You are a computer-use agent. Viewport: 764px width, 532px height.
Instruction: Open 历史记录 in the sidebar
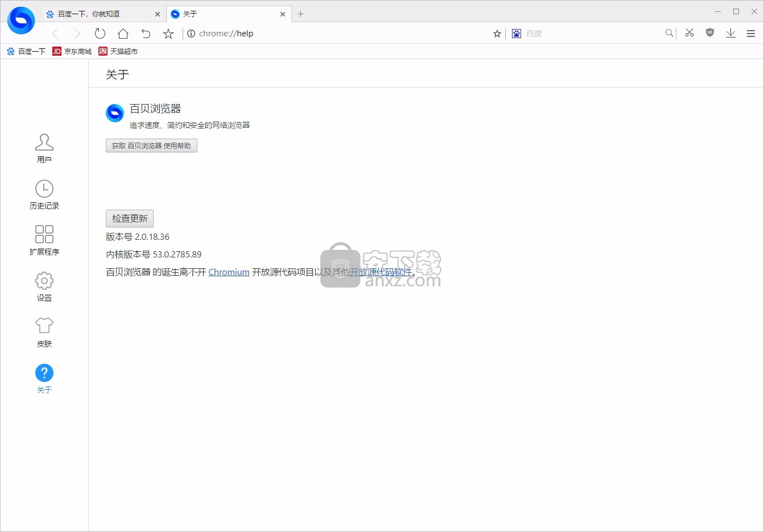pyautogui.click(x=44, y=194)
